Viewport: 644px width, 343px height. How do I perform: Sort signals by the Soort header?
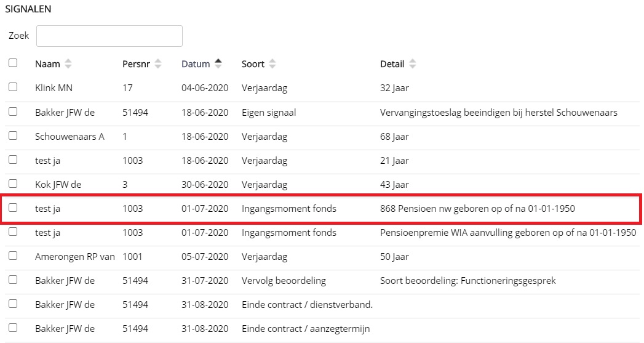(253, 64)
